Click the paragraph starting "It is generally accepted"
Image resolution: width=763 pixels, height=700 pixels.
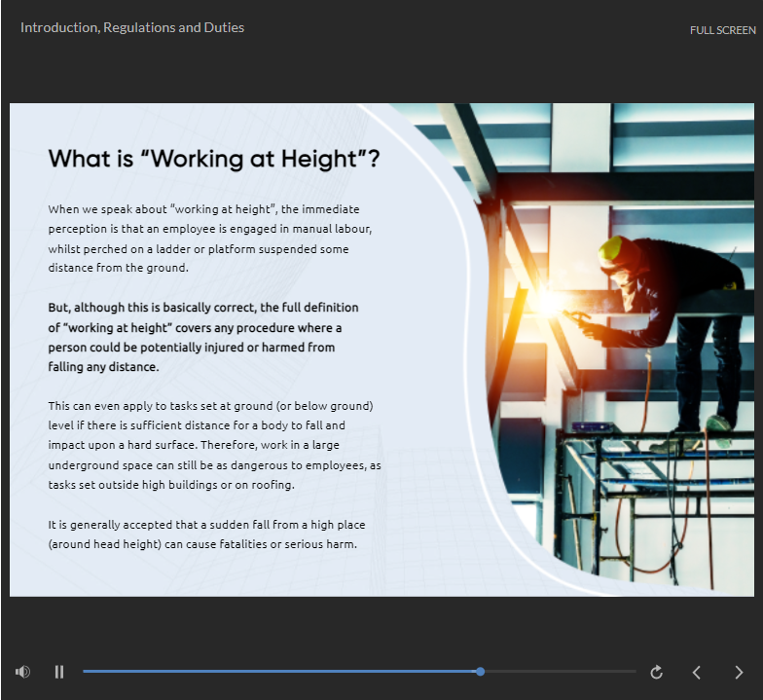pyautogui.click(x=206, y=534)
